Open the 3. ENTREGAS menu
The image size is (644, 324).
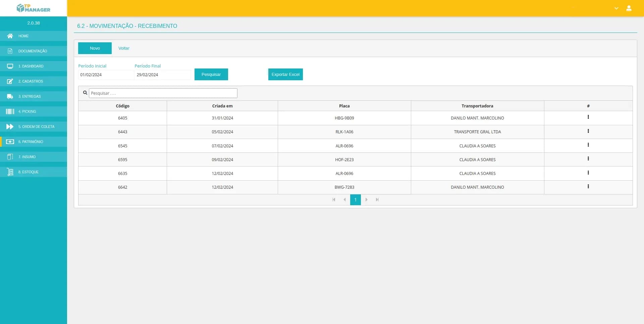[34, 96]
